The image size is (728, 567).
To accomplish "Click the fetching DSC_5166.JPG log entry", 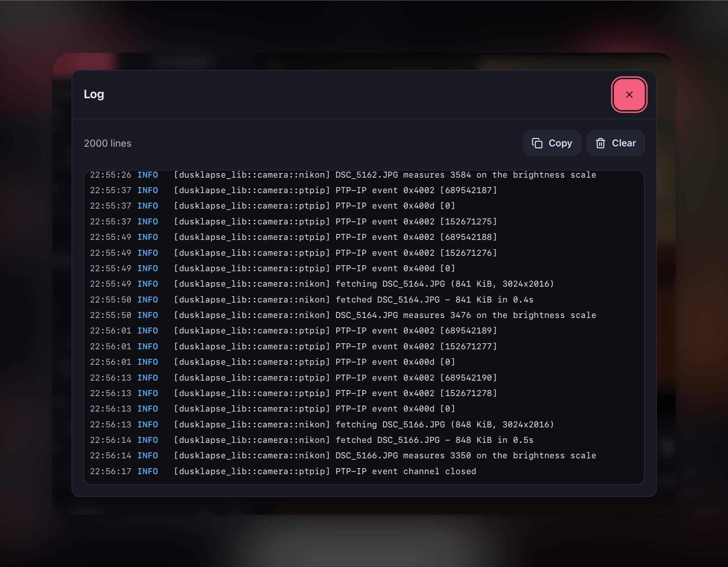I will 364,425.
